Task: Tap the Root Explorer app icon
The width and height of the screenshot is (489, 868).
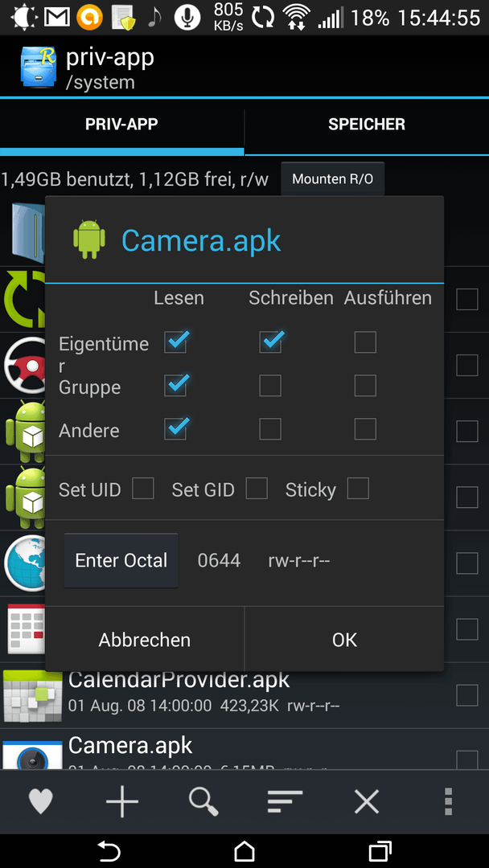Action: coord(39,68)
